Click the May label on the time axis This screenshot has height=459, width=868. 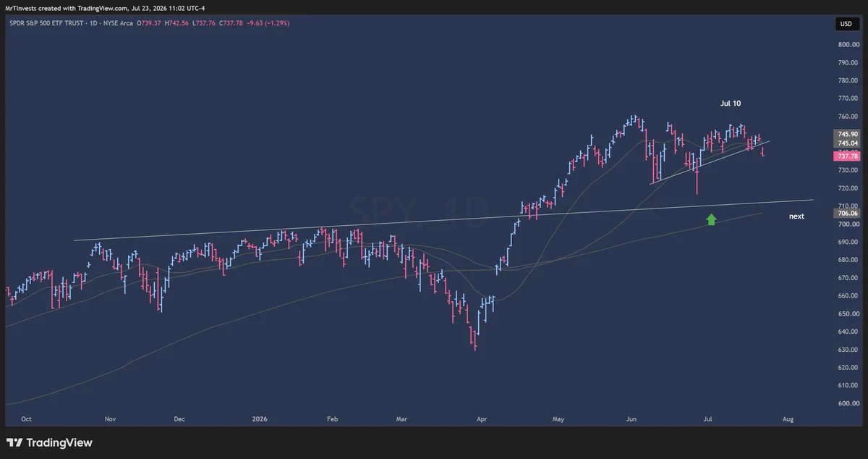558,418
